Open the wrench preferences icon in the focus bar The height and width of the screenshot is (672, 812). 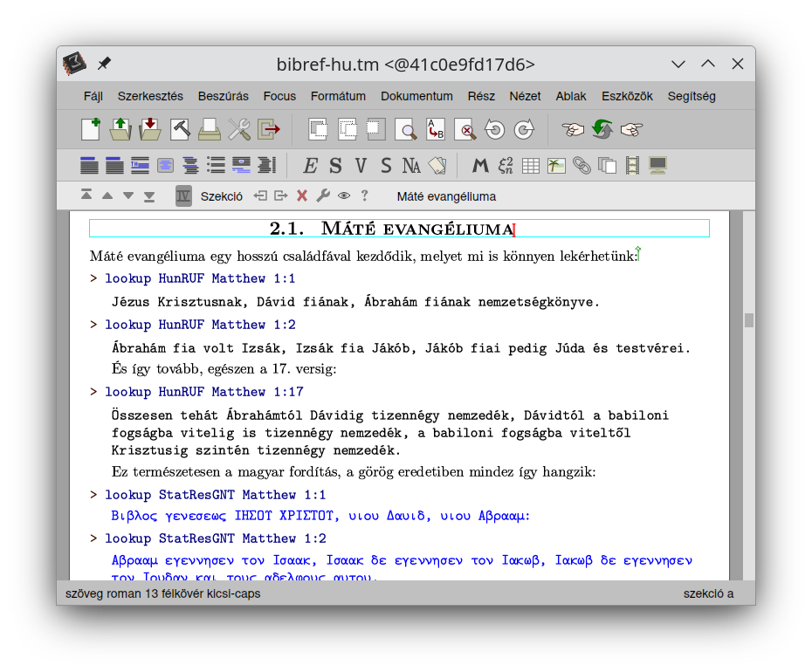(323, 196)
